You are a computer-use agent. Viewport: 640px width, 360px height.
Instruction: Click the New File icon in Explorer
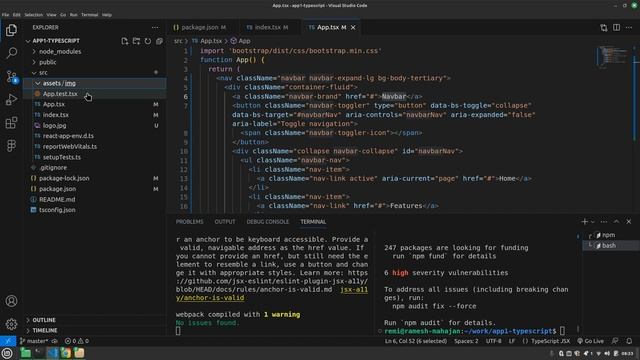pos(125,41)
